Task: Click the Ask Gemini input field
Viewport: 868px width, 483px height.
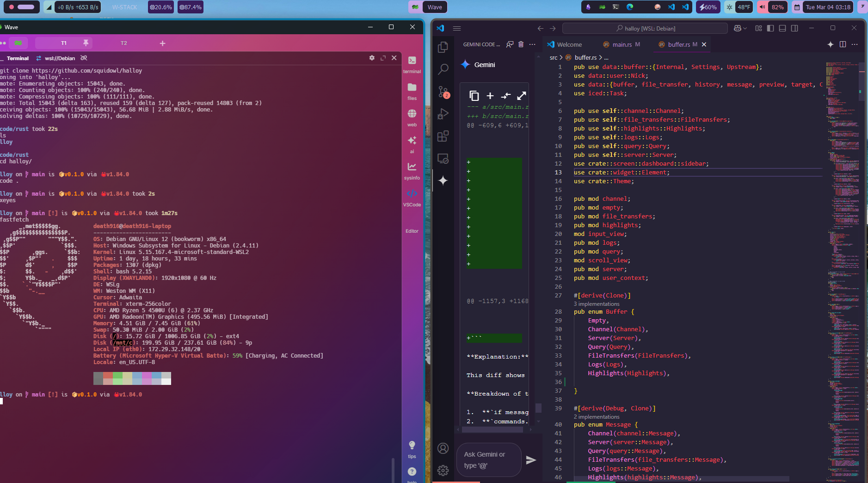Action: (x=489, y=460)
